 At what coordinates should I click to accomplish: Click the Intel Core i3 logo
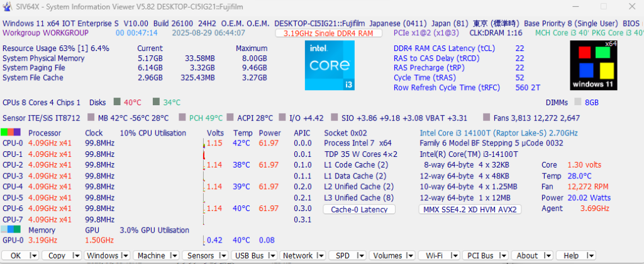coord(330,66)
